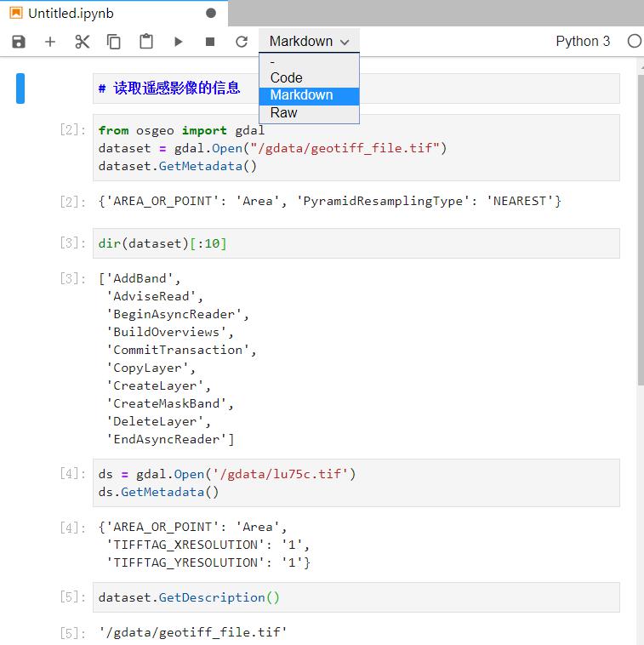The width and height of the screenshot is (644, 645).
Task: Click the dataset.GetDescription() code cell
Action: (356, 597)
